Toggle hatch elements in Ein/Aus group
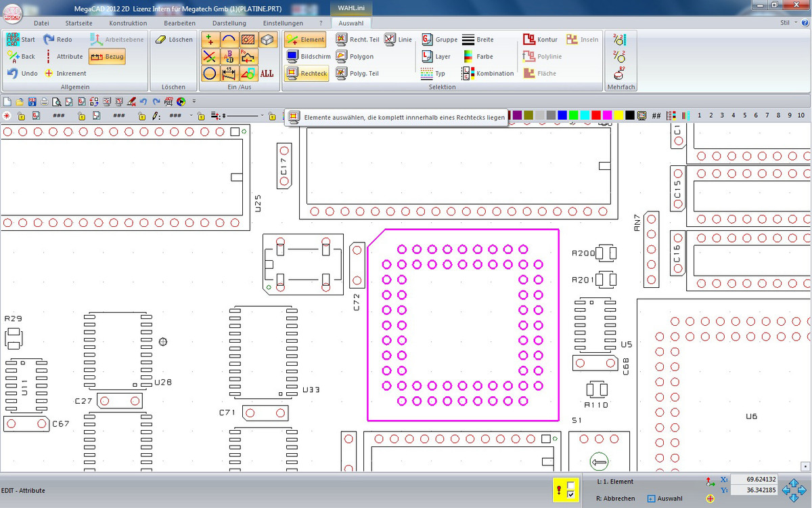The width and height of the screenshot is (812, 508). pos(248,39)
